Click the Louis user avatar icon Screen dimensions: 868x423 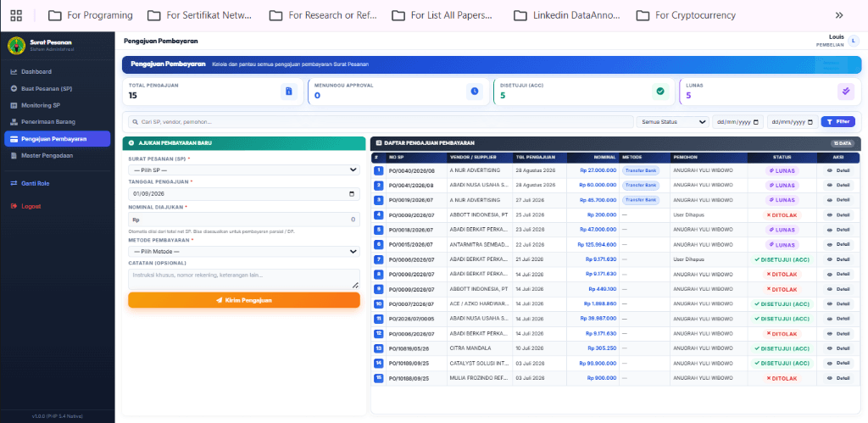point(854,41)
